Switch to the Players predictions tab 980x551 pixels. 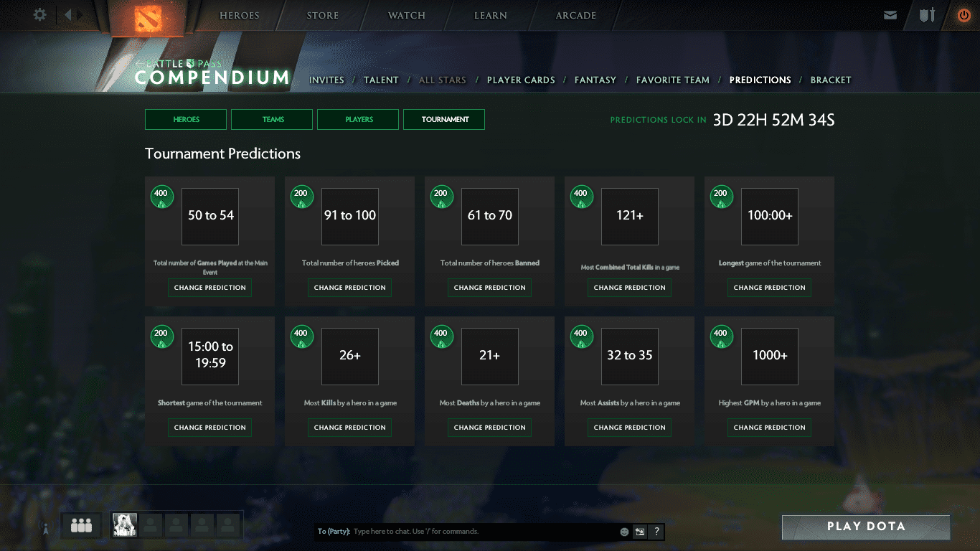pos(358,119)
